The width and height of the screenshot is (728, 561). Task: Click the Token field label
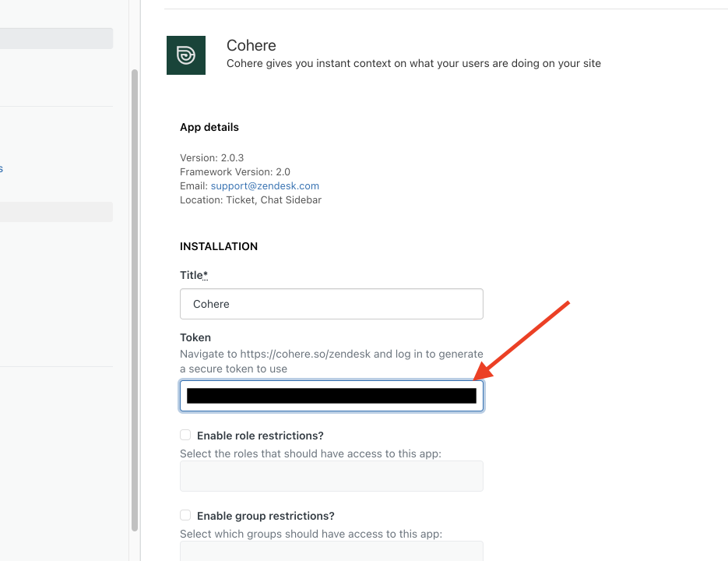pyautogui.click(x=195, y=337)
